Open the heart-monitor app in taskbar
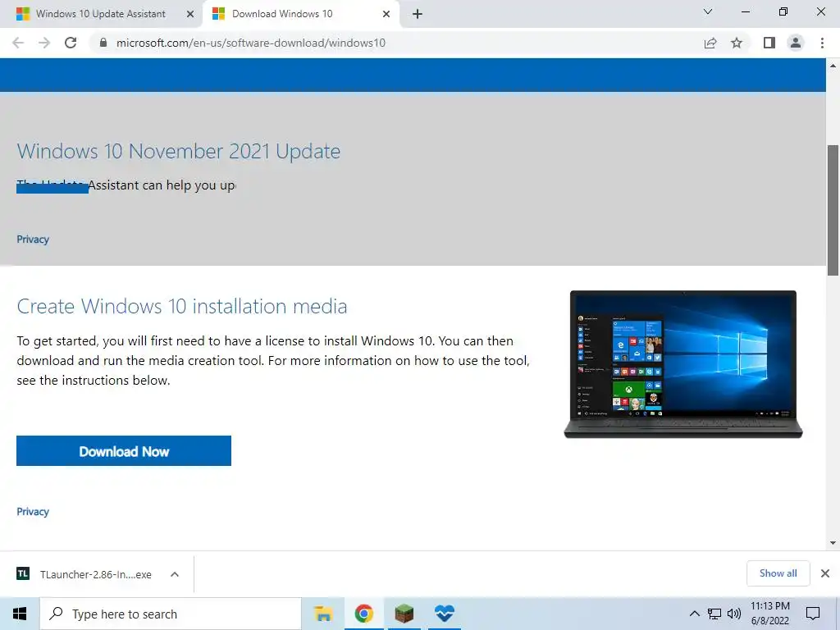The image size is (840, 630). [444, 614]
